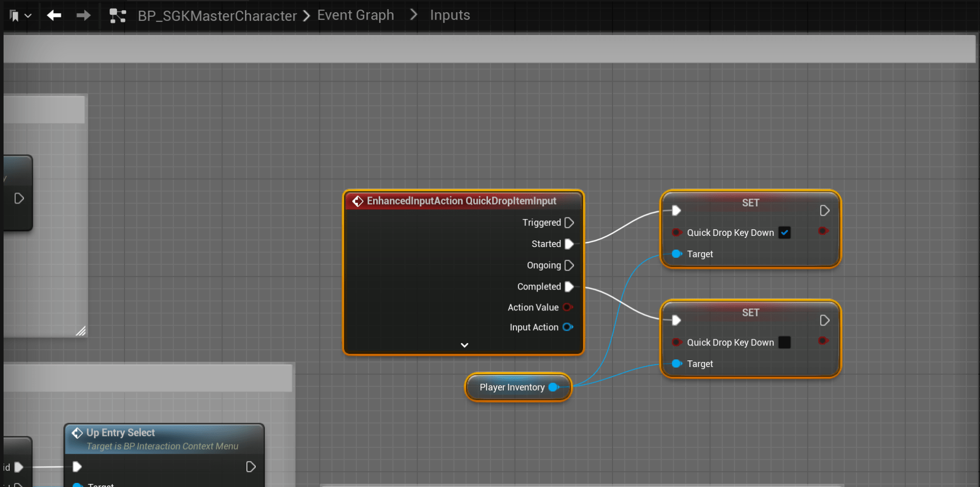Uncheck Quick Drop Key Down in top SET
The width and height of the screenshot is (980, 487).
coord(785,233)
